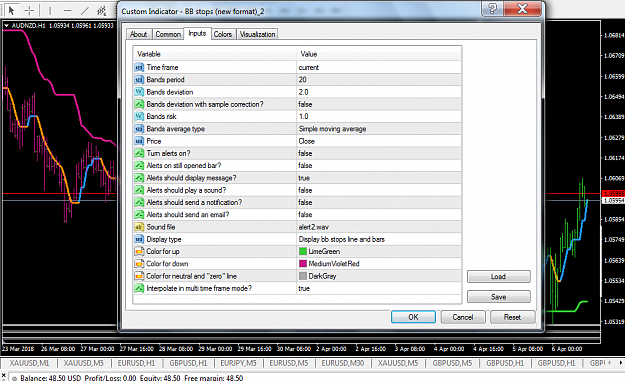Open the EURUSD,M5 chart tab
Screen dimensions: 625x381
[289, 363]
